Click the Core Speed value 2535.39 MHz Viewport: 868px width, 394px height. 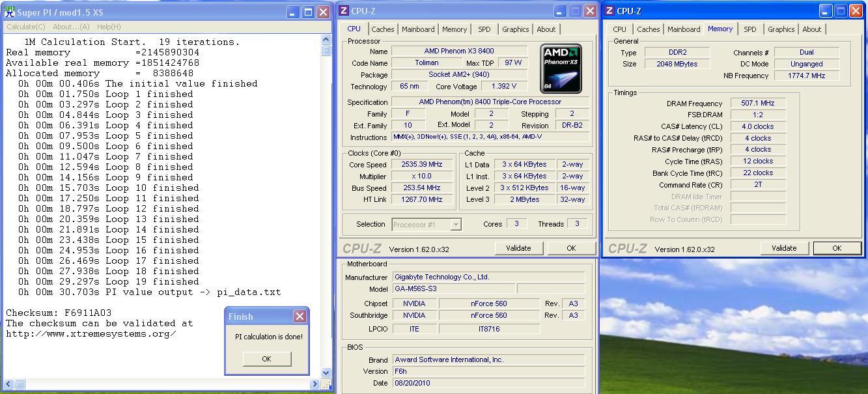pyautogui.click(x=422, y=165)
